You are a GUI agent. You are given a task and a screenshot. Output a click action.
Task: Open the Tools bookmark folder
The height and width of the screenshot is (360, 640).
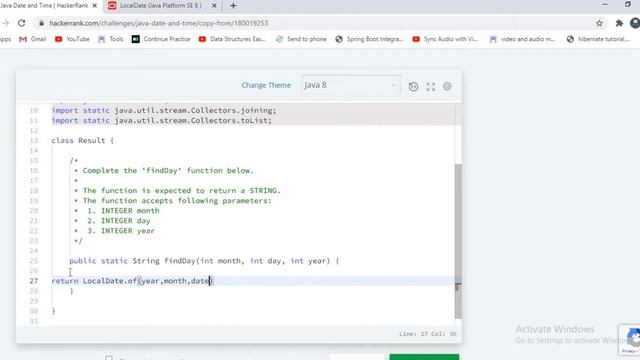(111, 39)
